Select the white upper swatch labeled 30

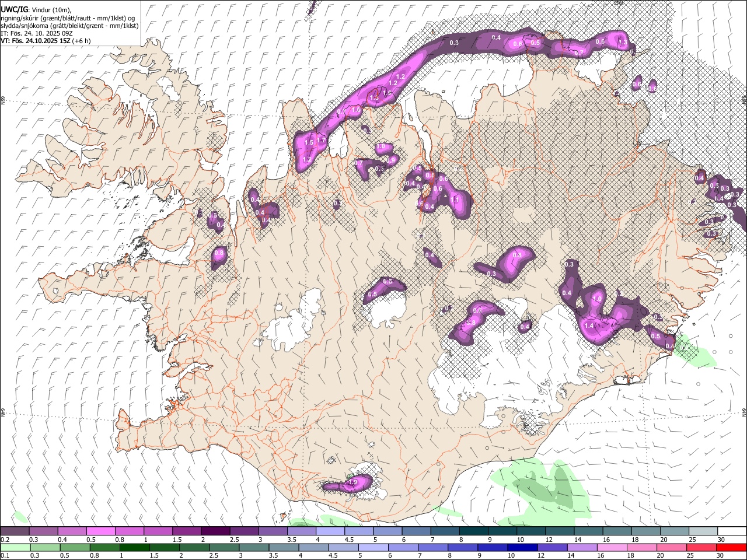click(x=731, y=531)
